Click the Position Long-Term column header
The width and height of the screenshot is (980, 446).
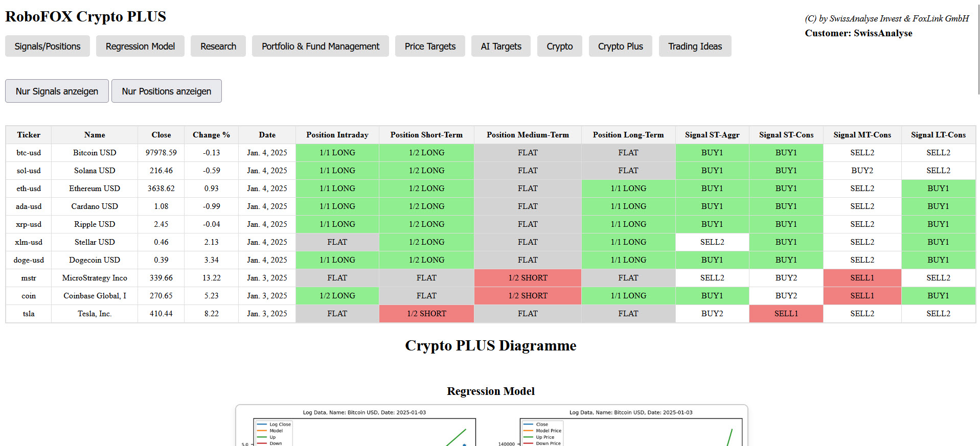click(x=628, y=135)
